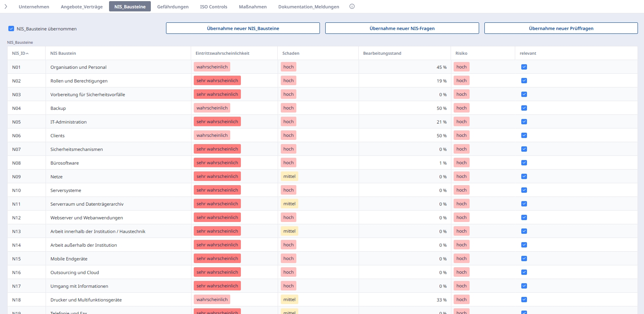The height and width of the screenshot is (314, 644).
Task: Click the hoch Risiko tag for Backup
Action: tap(462, 108)
